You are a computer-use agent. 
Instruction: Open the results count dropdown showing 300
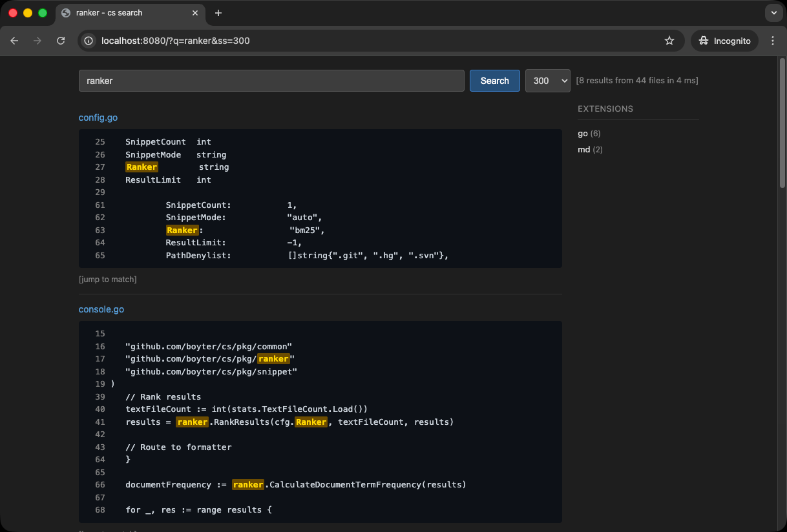[547, 80]
